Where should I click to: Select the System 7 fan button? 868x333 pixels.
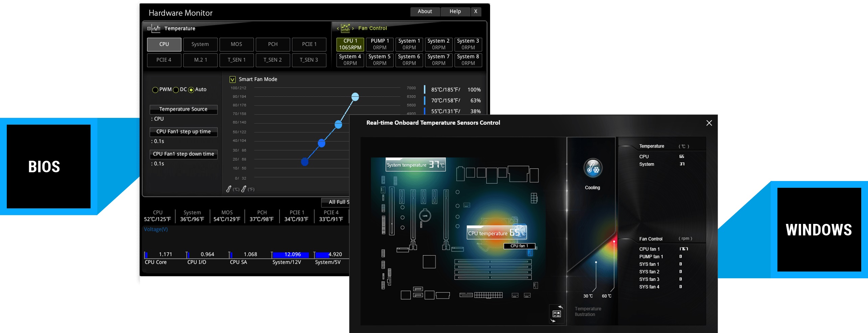438,60
